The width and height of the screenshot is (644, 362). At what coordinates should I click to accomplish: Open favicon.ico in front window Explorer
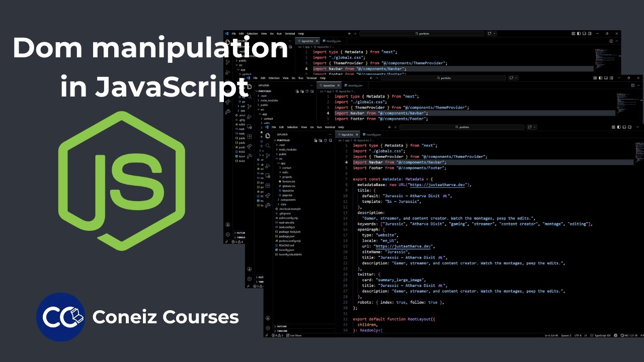(288, 182)
